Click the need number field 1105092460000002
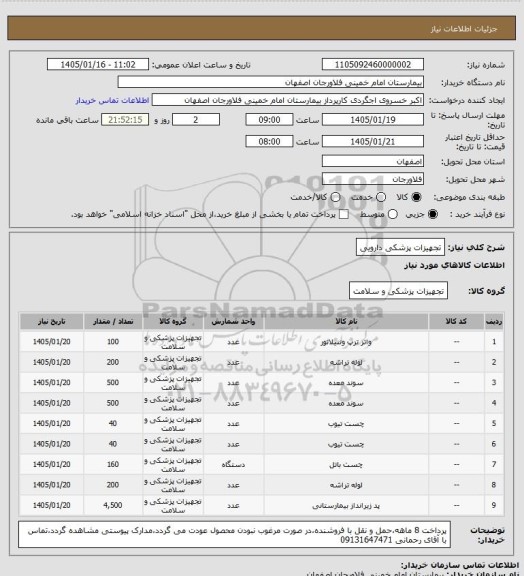The image size is (524, 576). [x=373, y=64]
